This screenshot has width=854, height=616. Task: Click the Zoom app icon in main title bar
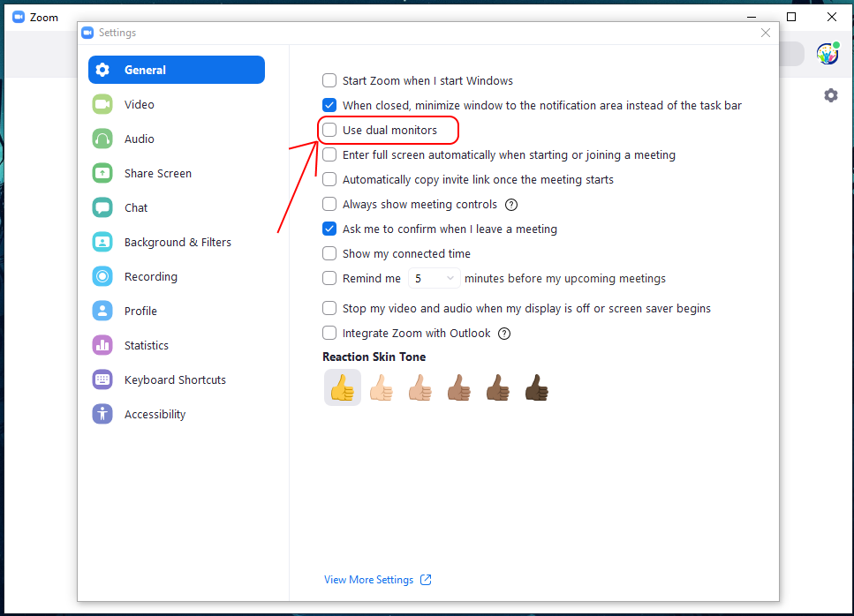click(19, 17)
